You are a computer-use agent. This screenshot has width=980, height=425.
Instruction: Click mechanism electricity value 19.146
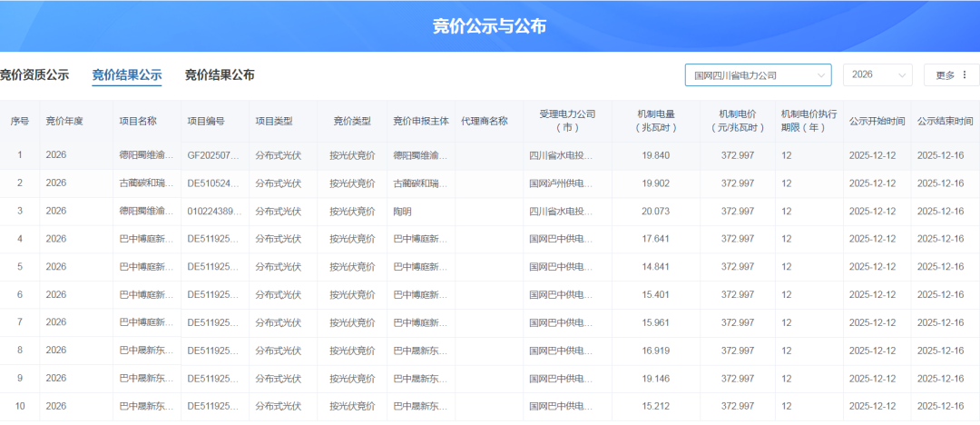click(656, 378)
